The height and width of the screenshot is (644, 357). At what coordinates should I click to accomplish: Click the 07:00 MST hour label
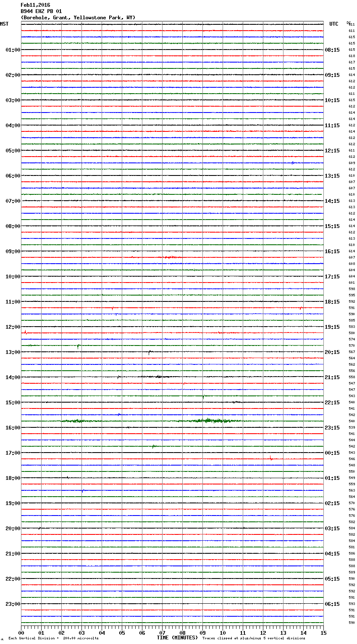13,201
